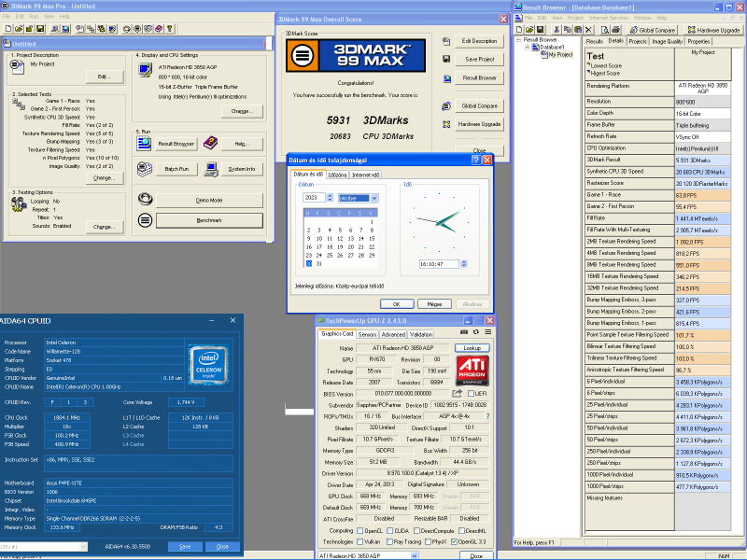Click the Print icon in Result Browser toolbar
Image resolution: width=747 pixels, height=560 pixels.
click(x=615, y=30)
